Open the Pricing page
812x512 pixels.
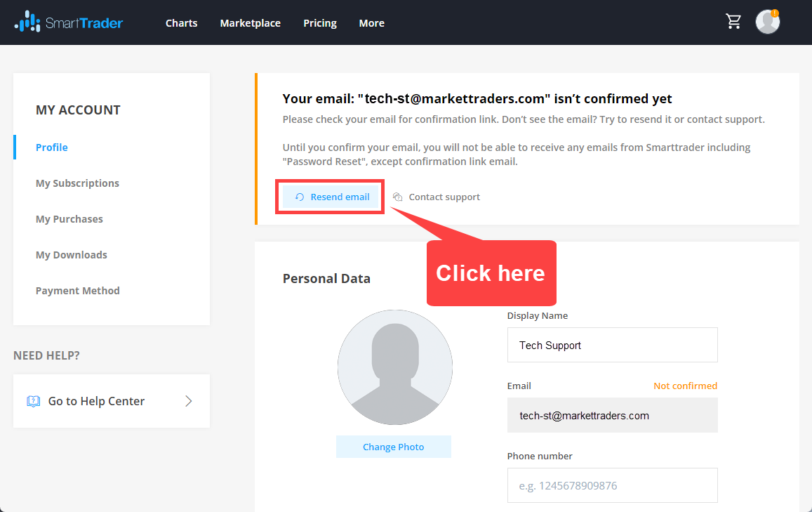click(x=320, y=23)
